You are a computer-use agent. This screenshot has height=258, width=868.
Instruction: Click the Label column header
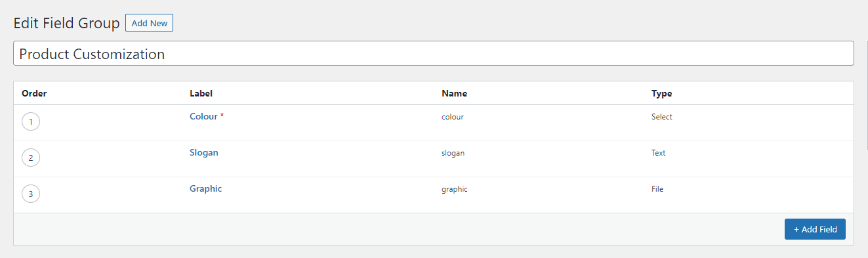(x=201, y=93)
